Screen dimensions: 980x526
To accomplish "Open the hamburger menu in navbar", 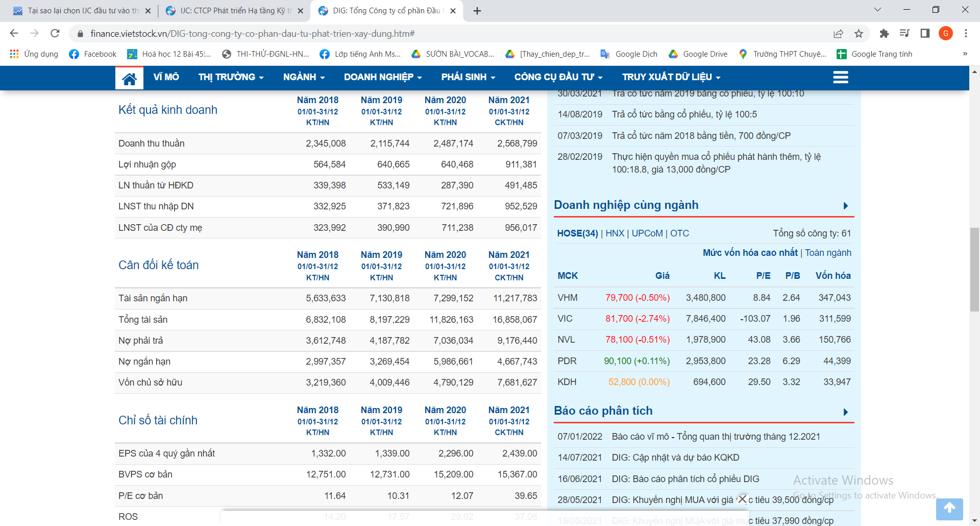I will (840, 77).
